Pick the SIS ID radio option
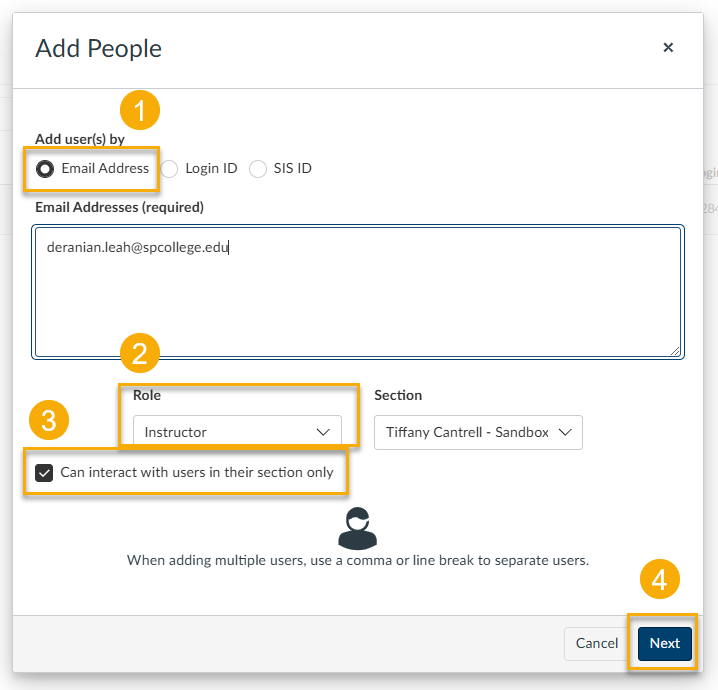Image resolution: width=718 pixels, height=690 pixels. 258,169
